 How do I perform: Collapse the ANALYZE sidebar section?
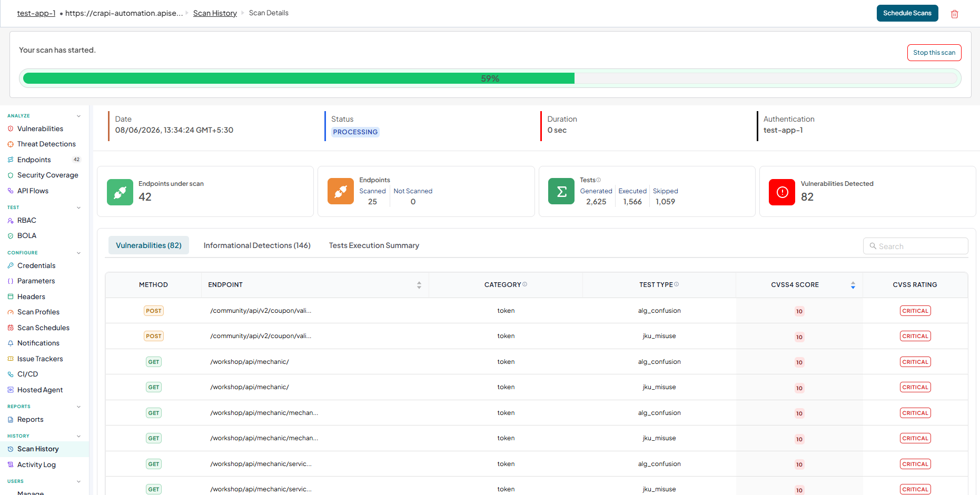[78, 116]
